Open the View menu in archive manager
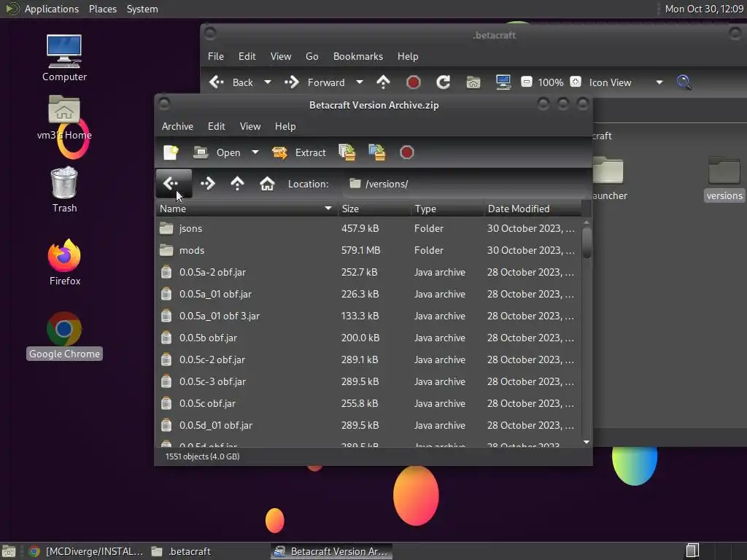This screenshot has height=560, width=747. pyautogui.click(x=250, y=126)
